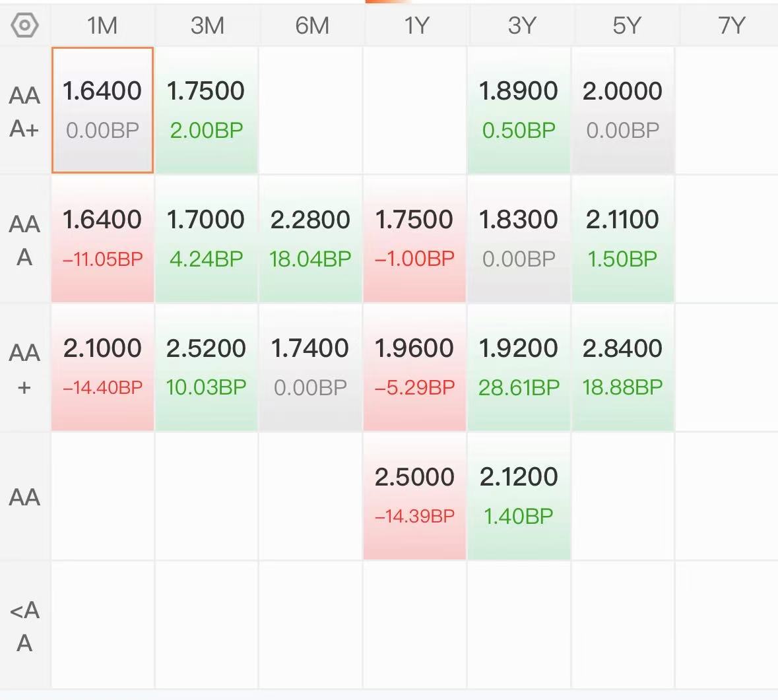
Task: Click the AAA+ 3M cell showing 2.00BP
Action: click(x=206, y=110)
